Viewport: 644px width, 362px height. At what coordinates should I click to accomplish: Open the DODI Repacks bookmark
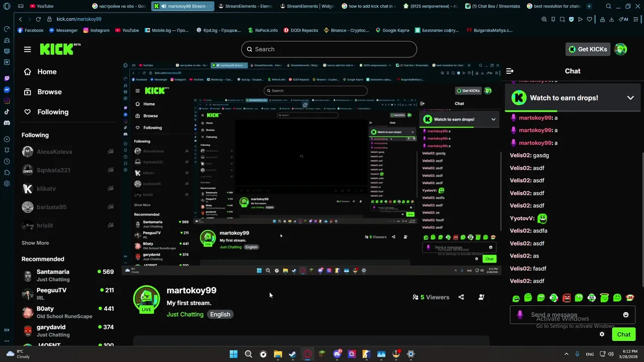pyautogui.click(x=301, y=30)
